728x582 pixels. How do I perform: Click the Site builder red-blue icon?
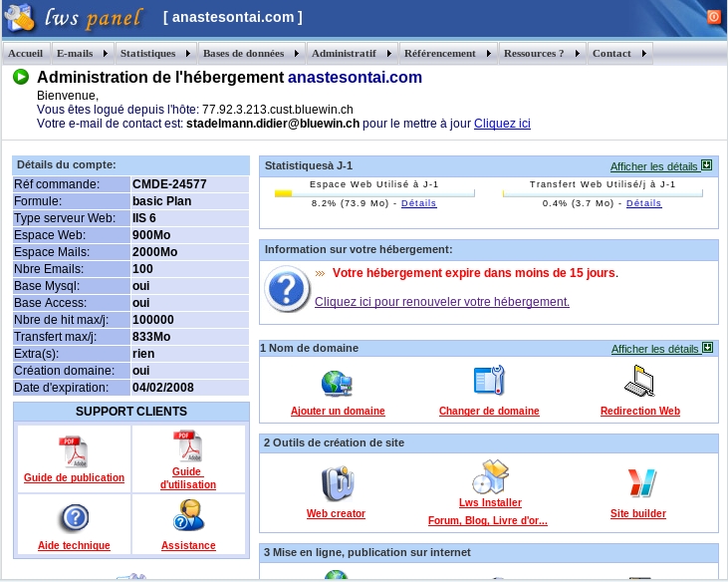pos(641,483)
